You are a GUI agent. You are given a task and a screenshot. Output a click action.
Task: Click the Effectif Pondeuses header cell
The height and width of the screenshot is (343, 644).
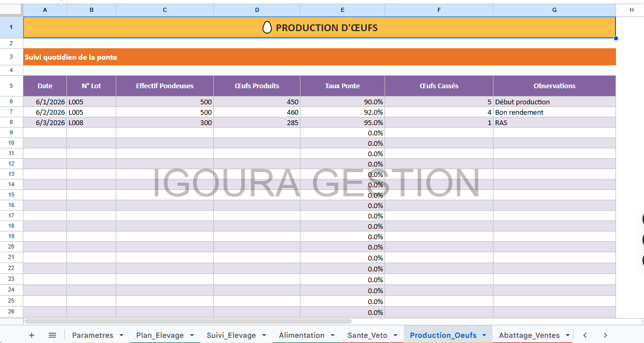point(165,86)
